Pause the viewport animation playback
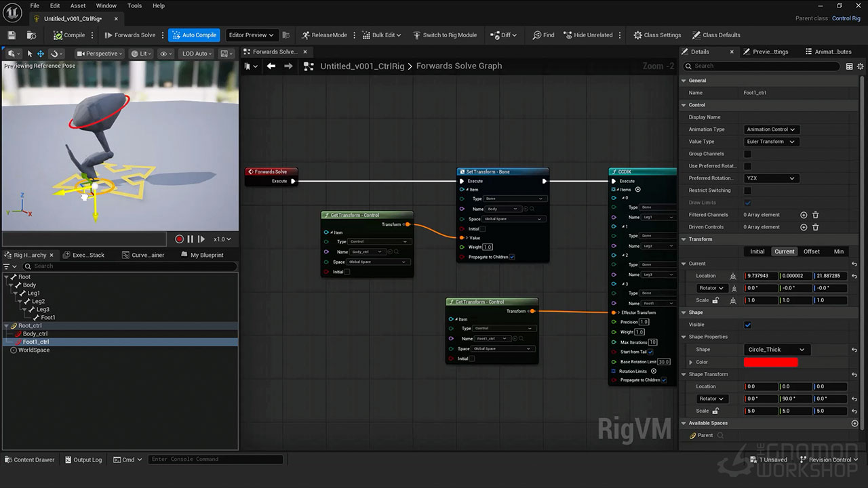This screenshot has height=488, width=868. [190, 239]
